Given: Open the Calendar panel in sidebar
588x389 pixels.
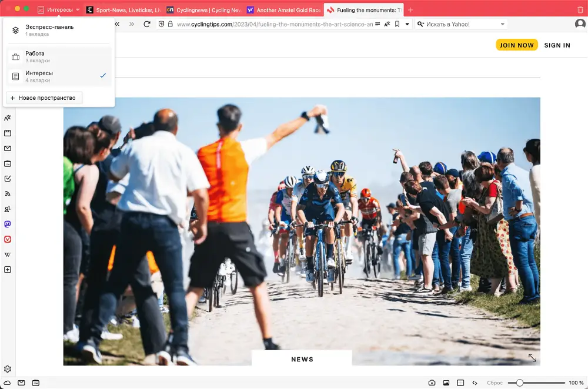Looking at the screenshot, I should click(x=8, y=163).
